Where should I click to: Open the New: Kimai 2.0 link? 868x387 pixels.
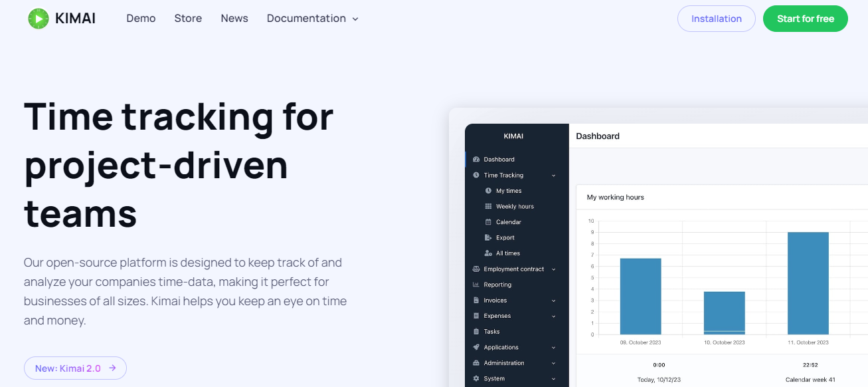[x=75, y=368]
